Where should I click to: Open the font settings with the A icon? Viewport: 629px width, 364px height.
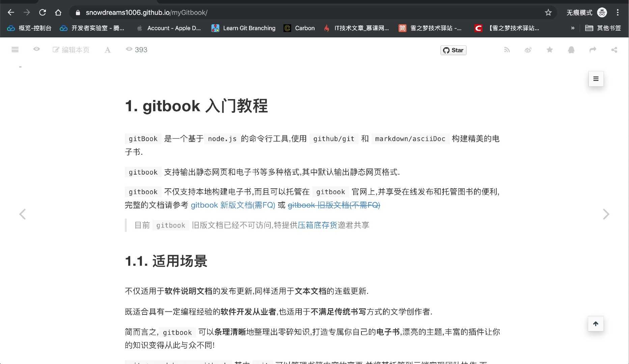pyautogui.click(x=107, y=50)
